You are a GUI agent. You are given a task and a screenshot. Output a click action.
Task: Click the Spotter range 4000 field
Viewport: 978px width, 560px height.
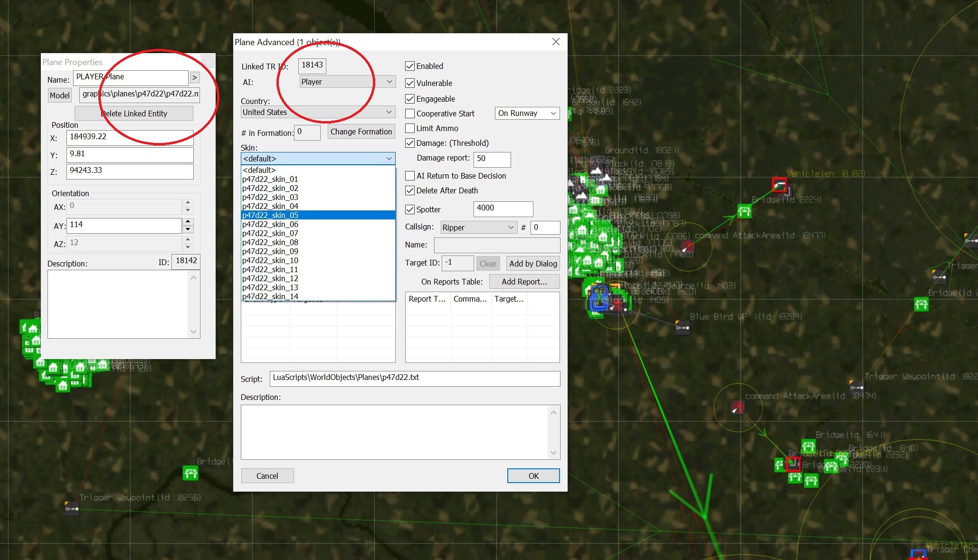[x=503, y=209]
